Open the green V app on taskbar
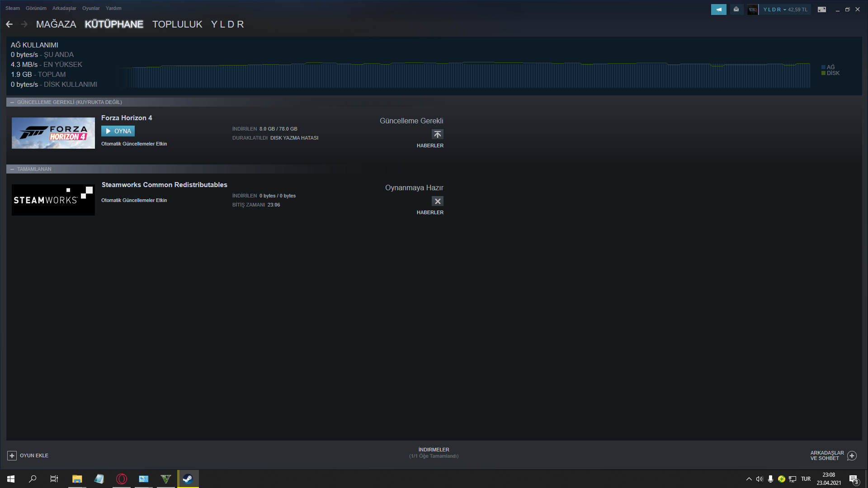868x488 pixels. (x=166, y=479)
